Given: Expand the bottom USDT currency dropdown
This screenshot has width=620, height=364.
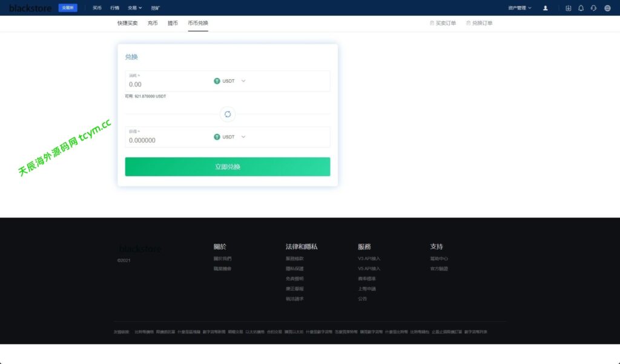Looking at the screenshot, I should [x=243, y=137].
